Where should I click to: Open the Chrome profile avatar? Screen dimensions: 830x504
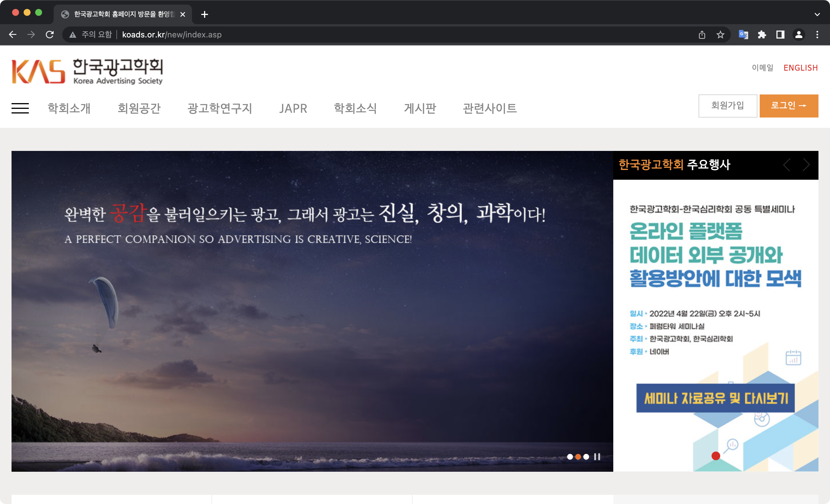[798, 34]
